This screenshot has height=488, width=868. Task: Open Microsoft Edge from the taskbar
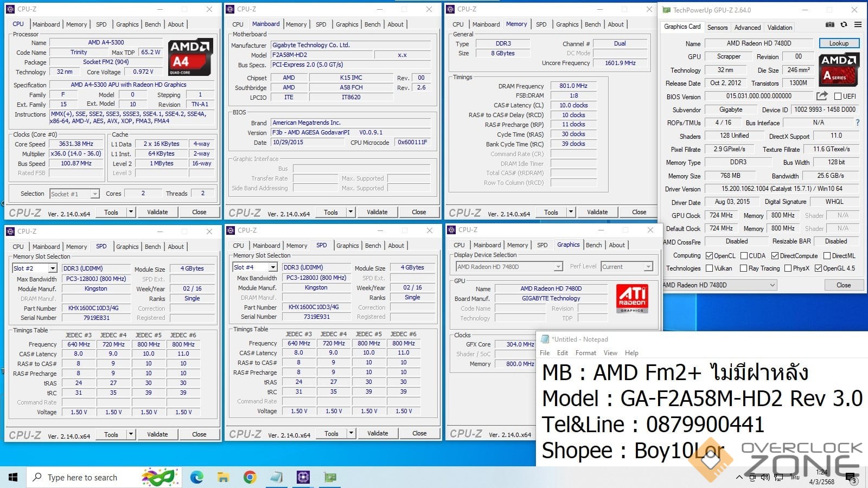196,477
